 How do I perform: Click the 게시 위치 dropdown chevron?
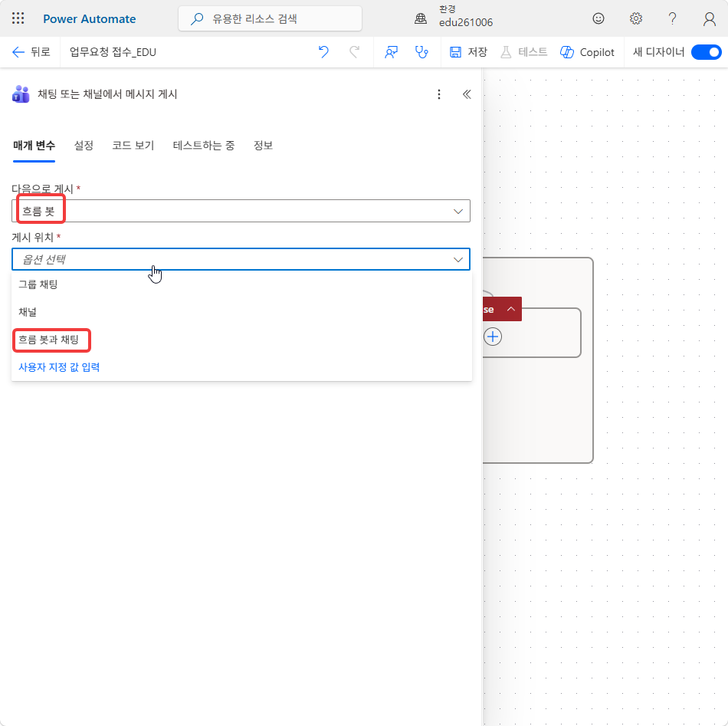457,260
